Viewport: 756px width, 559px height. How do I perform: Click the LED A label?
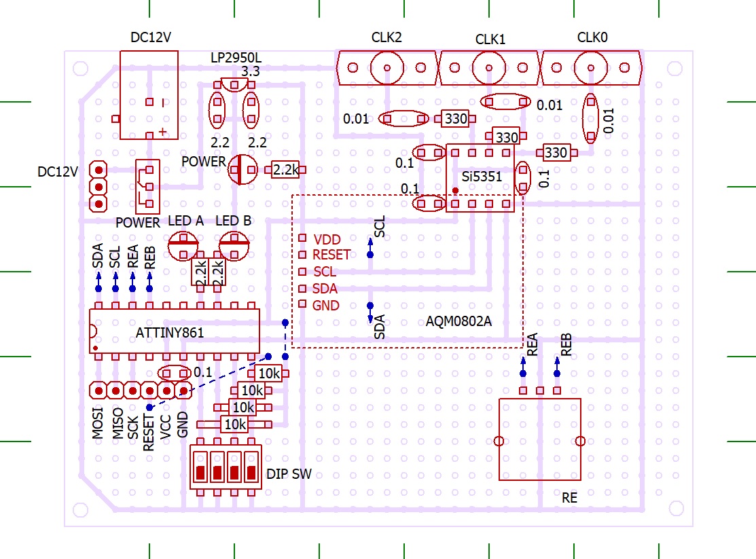[185, 221]
